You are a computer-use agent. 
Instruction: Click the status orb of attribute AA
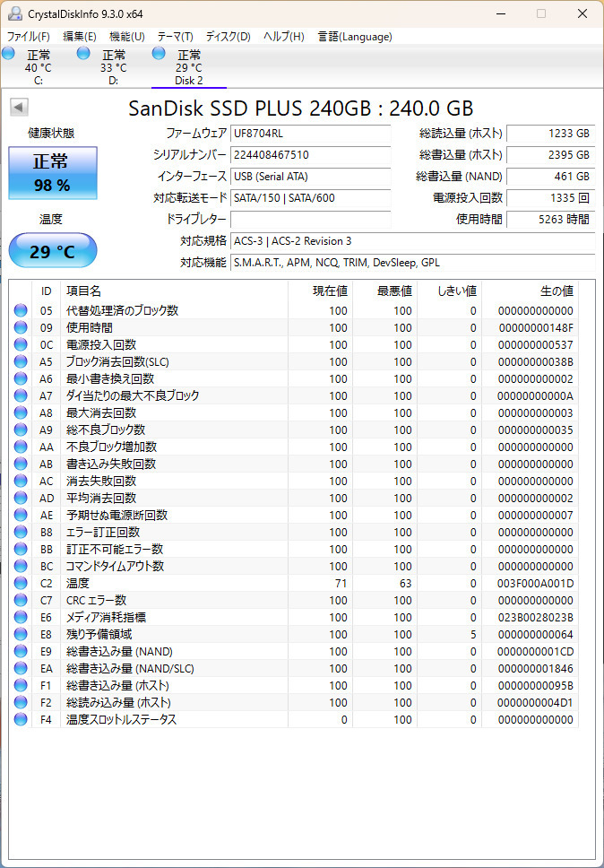coord(21,447)
